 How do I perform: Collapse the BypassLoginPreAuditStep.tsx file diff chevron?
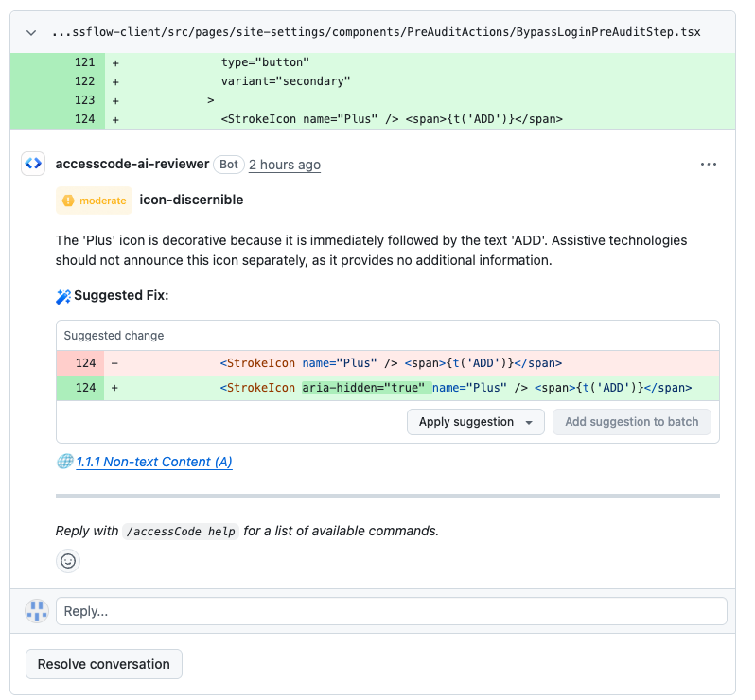[x=31, y=33]
